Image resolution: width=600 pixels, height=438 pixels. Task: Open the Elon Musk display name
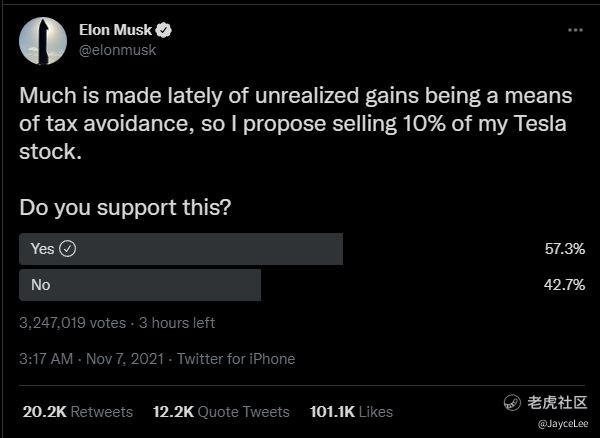pyautogui.click(x=115, y=30)
